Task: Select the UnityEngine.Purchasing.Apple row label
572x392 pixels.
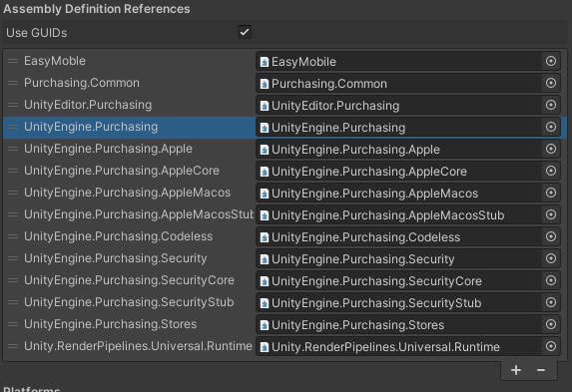Action: point(108,149)
